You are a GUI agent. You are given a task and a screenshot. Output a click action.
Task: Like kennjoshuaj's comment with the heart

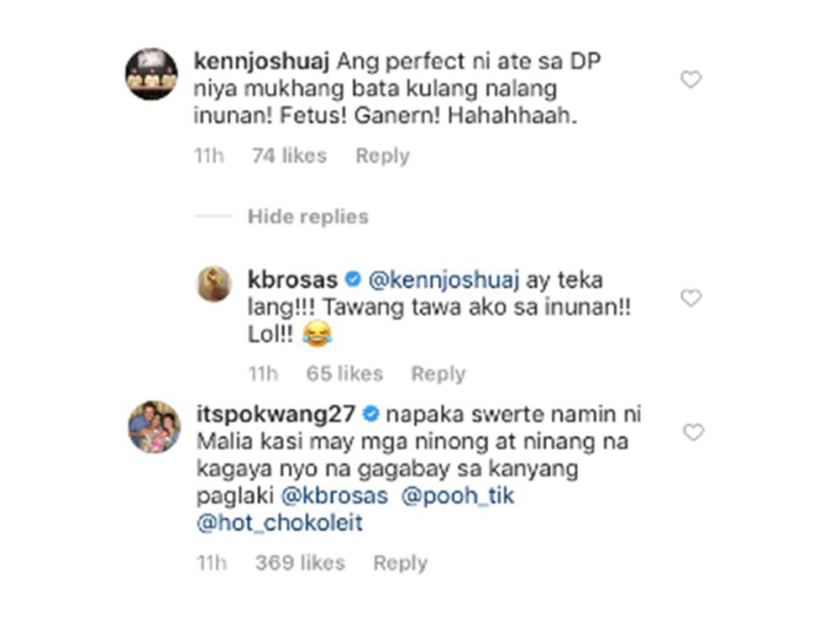tap(690, 80)
